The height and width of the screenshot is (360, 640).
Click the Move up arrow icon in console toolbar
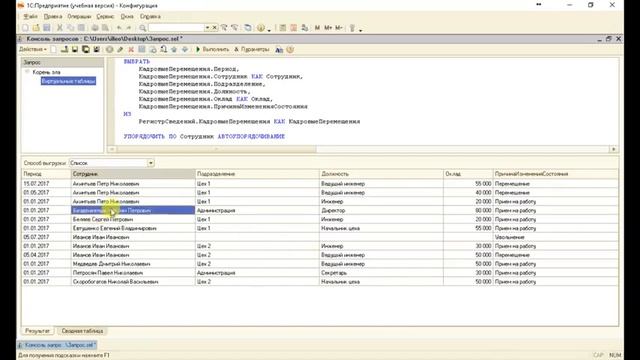pyautogui.click(x=174, y=49)
